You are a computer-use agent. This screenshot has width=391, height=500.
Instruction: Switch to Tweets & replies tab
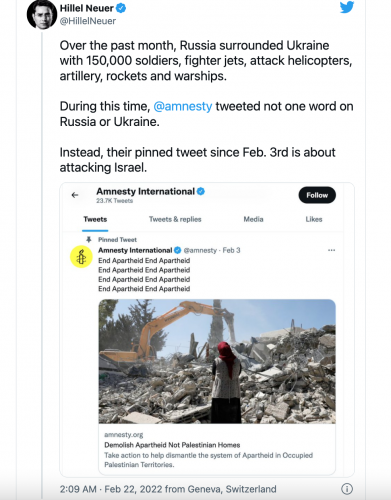pyautogui.click(x=175, y=219)
